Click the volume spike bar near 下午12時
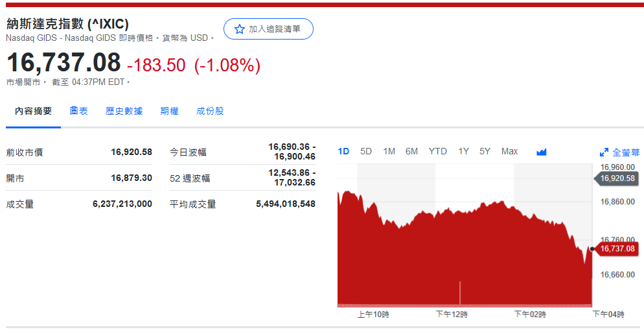Screen dimensions: 644x334 [460, 293]
